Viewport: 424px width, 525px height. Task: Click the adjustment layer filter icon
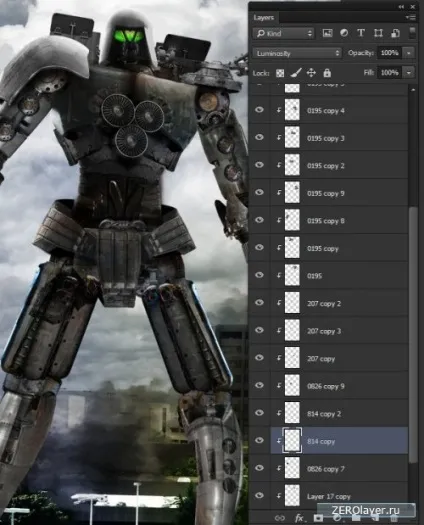pyautogui.click(x=344, y=33)
